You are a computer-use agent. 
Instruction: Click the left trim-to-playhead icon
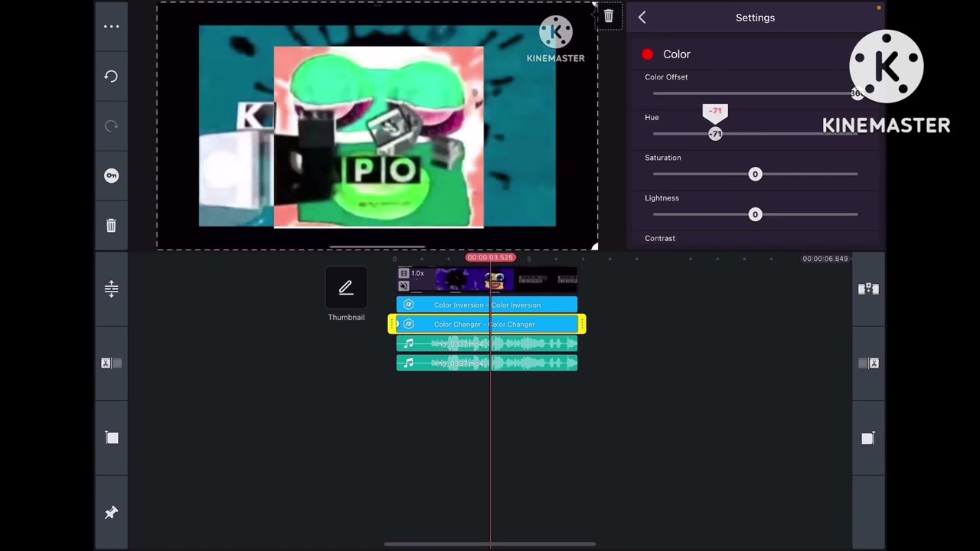click(x=111, y=364)
